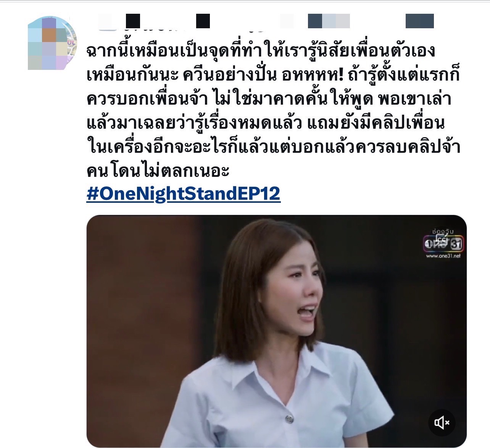This screenshot has width=490, height=448.
Task: Play the video of the woman in uniform
Action: coord(276,331)
